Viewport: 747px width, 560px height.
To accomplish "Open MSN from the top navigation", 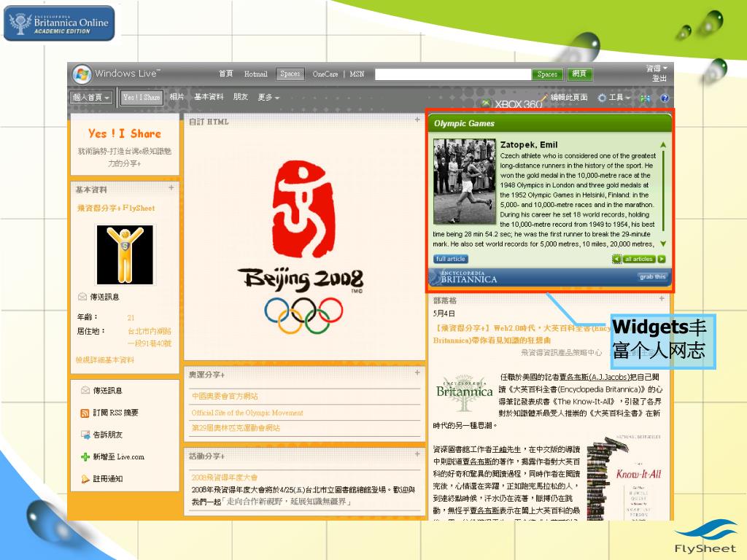I will [357, 74].
